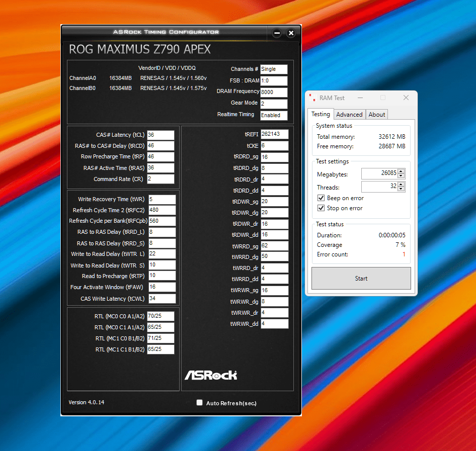Click the Channels # field showing Single
Image resolution: width=476 pixels, height=451 pixels.
[x=274, y=69]
